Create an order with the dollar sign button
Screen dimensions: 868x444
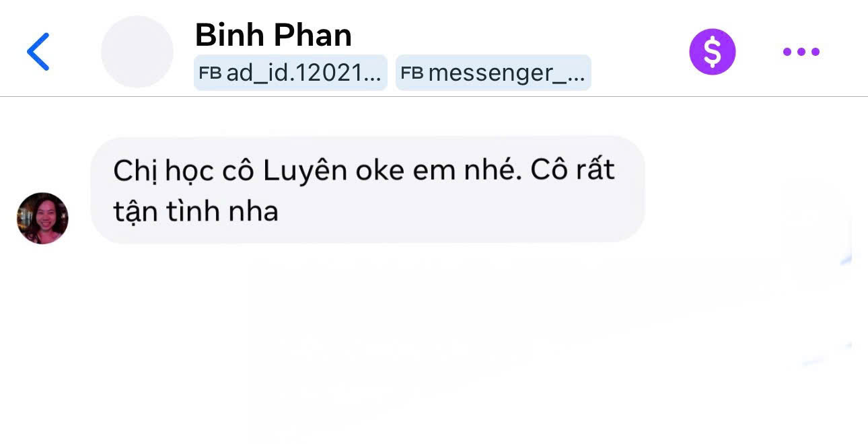pyautogui.click(x=712, y=52)
